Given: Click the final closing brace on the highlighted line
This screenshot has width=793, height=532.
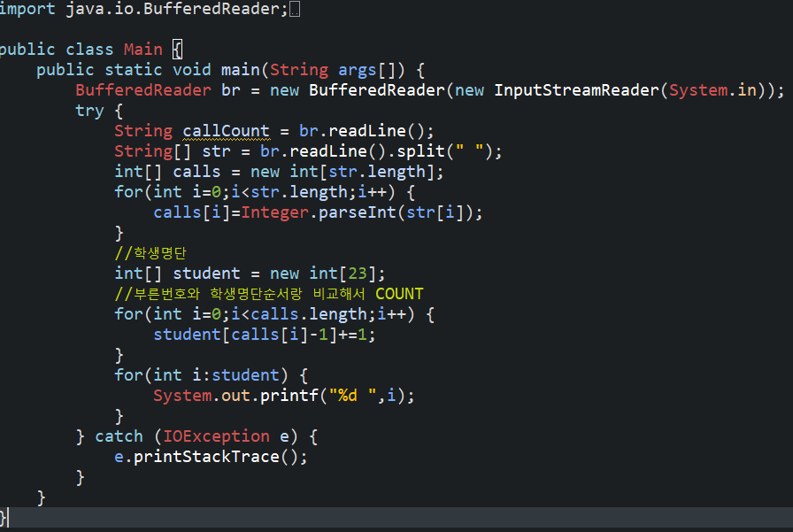Looking at the screenshot, I should [3, 517].
